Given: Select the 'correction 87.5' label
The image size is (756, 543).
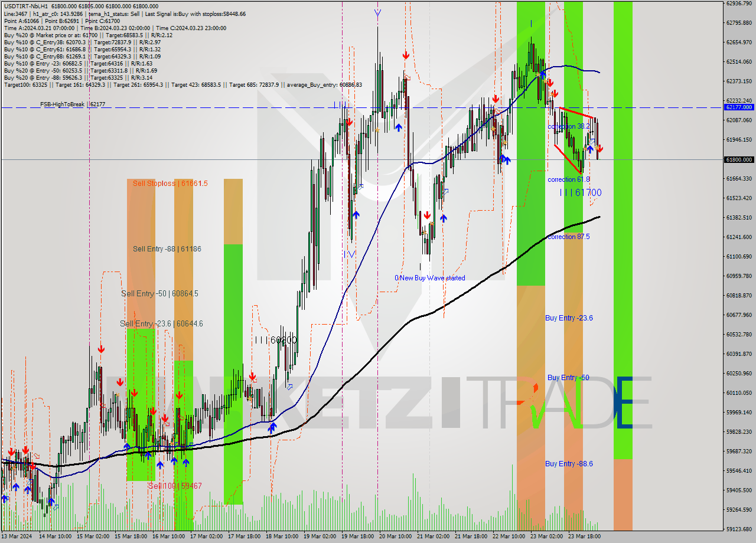Looking at the screenshot, I should tap(568, 237).
